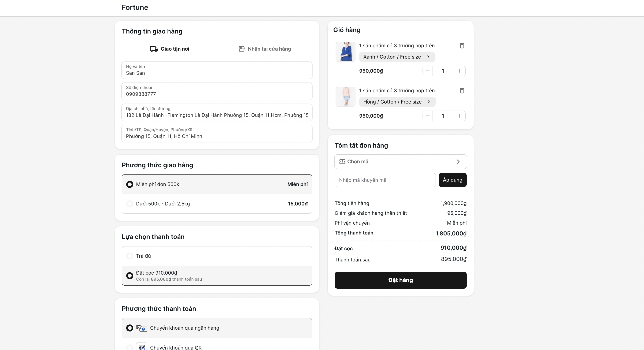Click the blue dress product thumbnail

(345, 52)
